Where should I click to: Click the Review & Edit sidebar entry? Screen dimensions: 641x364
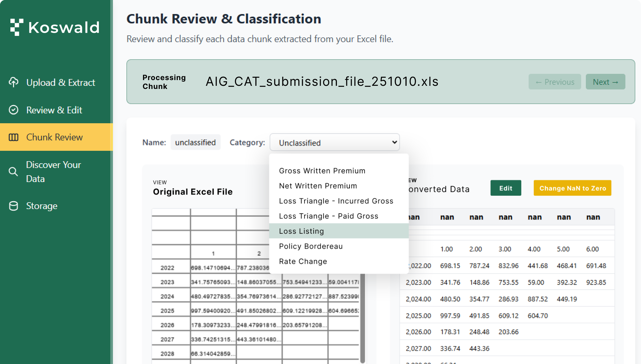(54, 110)
